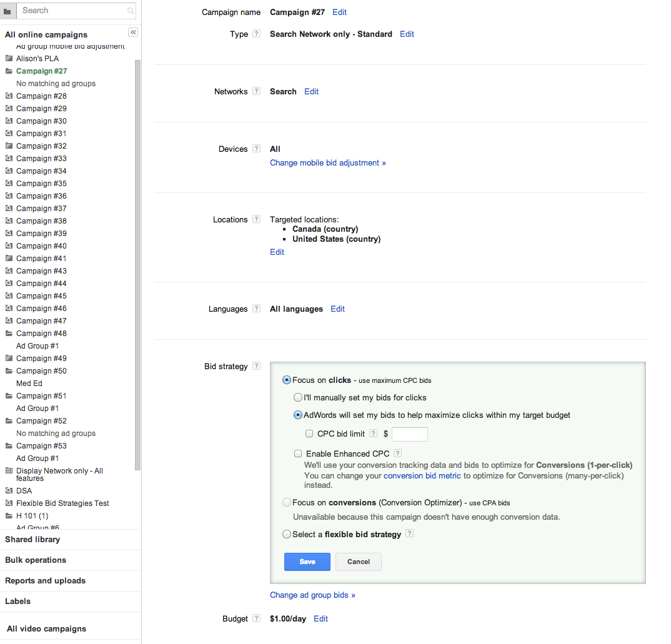
Task: Select I'll manually set my bids option
Action: point(298,397)
